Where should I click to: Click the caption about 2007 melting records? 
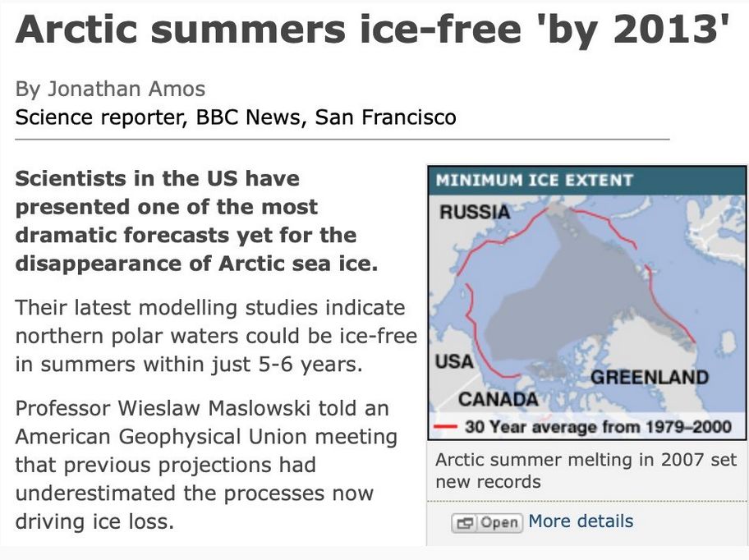pyautogui.click(x=586, y=470)
